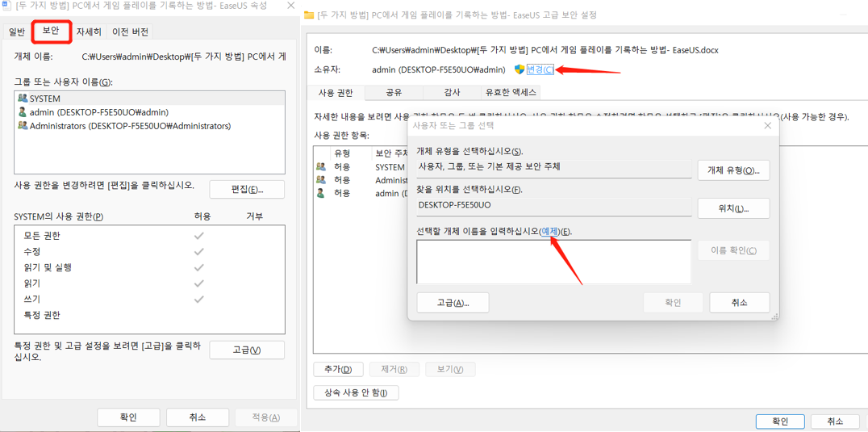The image size is (868, 432).
Task: Close the properties window
Action: [290, 6]
